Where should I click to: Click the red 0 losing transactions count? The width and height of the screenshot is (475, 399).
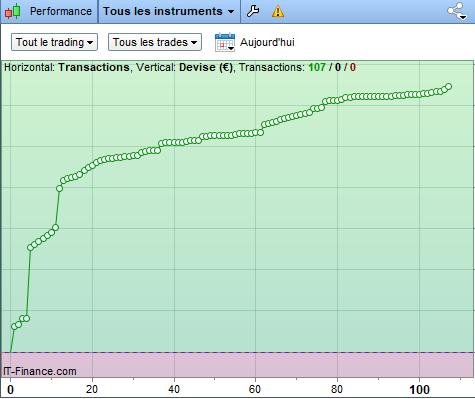(x=353, y=67)
